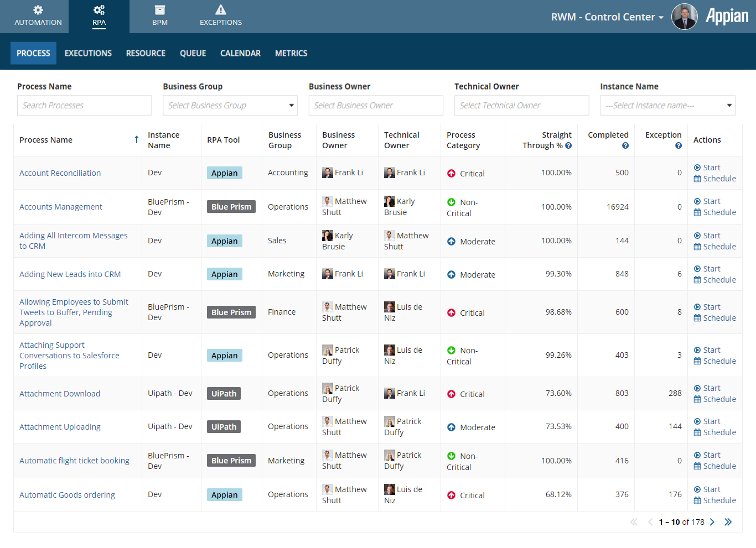
Task: Click Moderate icon in Attachment Uploading row
Action: [x=452, y=427]
